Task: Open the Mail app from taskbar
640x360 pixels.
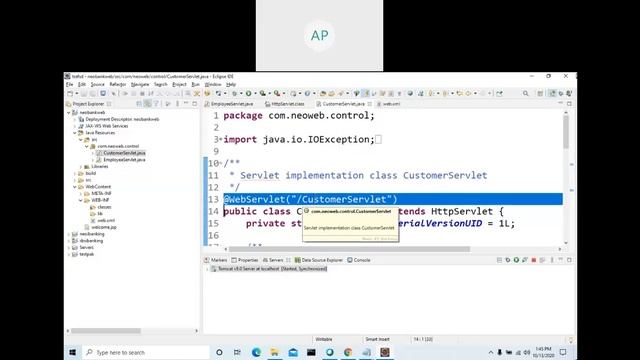Action: [x=293, y=352]
